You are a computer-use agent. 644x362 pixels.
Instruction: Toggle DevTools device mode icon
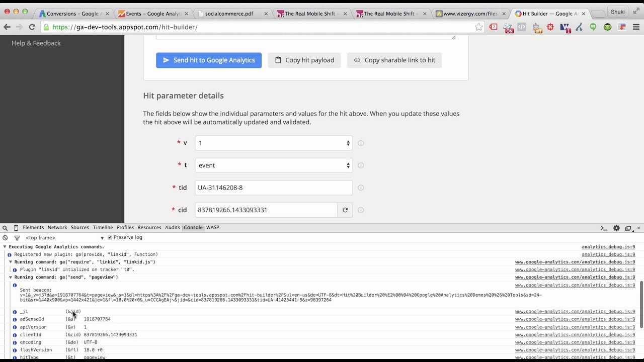click(16, 228)
